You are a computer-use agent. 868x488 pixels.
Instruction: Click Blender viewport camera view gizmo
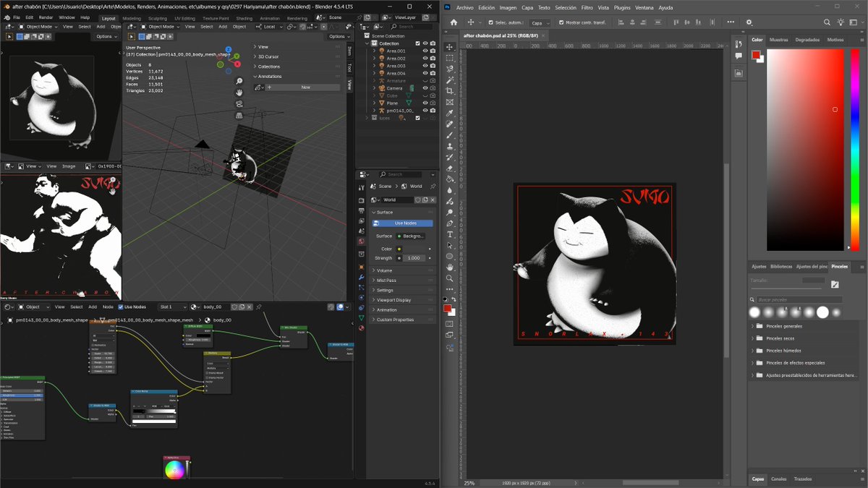(x=239, y=104)
